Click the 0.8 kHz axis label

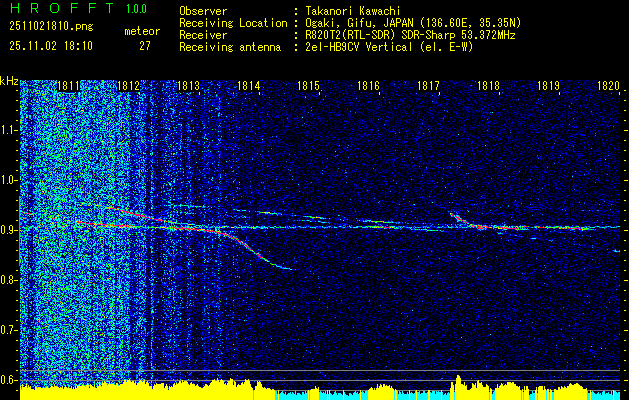(x=8, y=280)
